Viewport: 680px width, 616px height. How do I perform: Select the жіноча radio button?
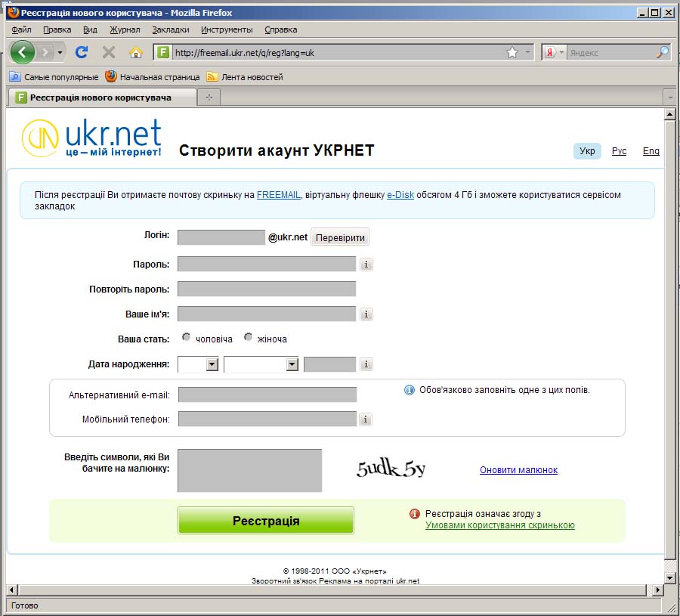coord(248,337)
